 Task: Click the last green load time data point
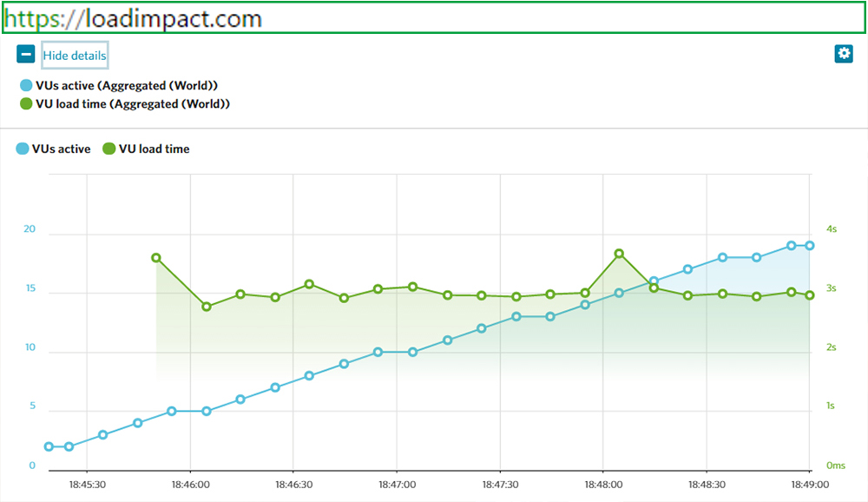pyautogui.click(x=809, y=295)
